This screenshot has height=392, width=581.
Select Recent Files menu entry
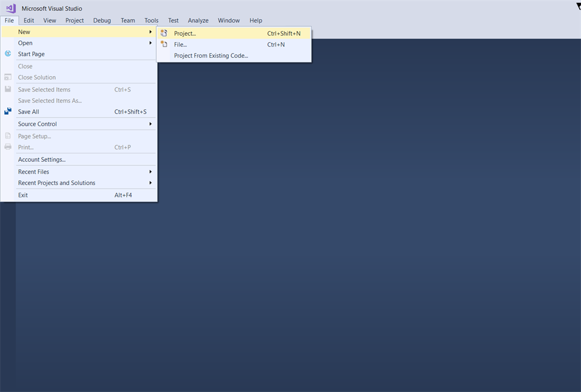pos(78,172)
